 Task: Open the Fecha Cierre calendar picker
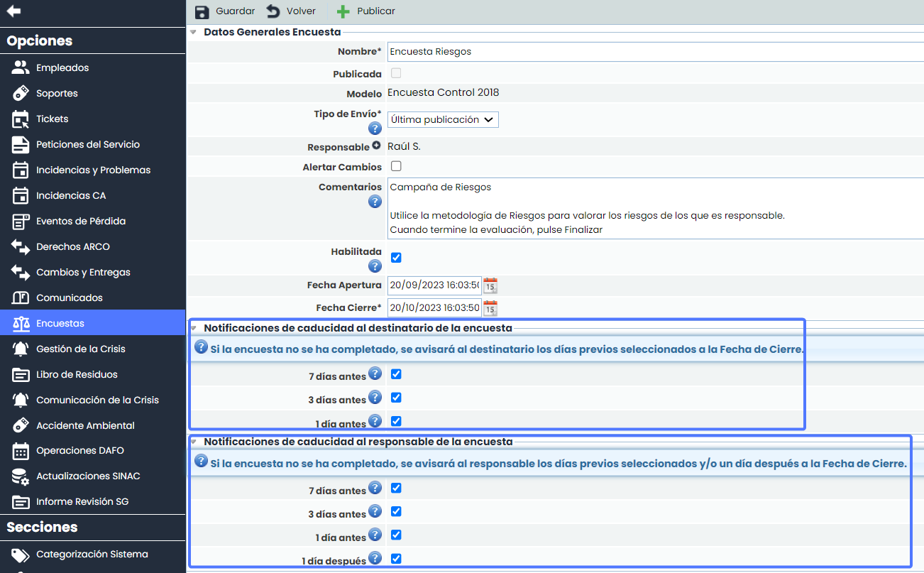click(490, 308)
